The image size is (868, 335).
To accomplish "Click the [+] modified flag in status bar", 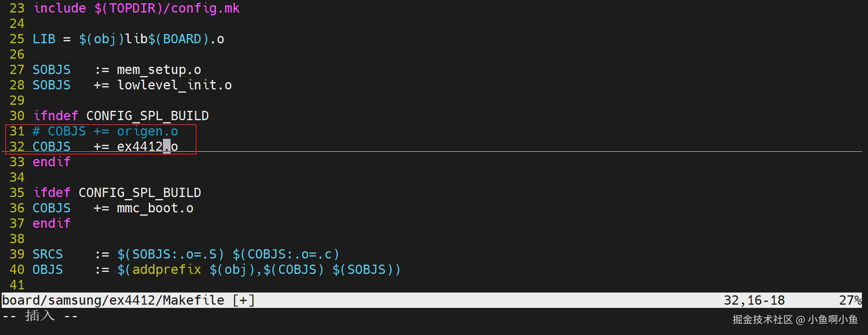I will [x=243, y=300].
